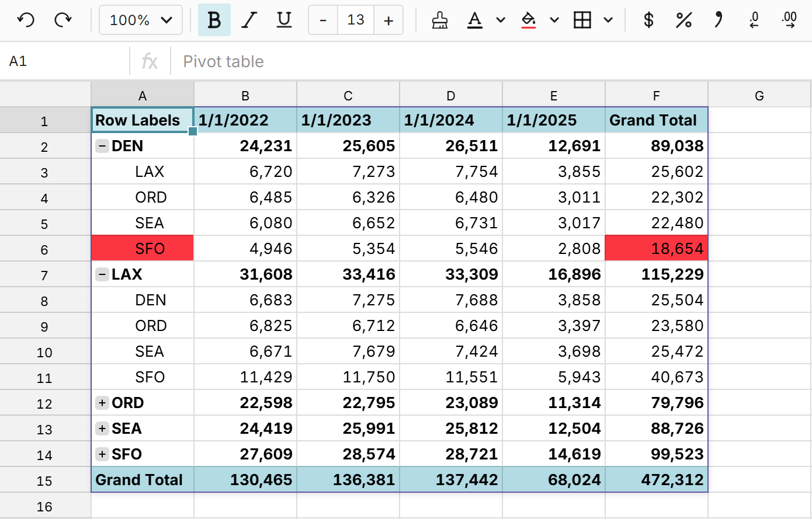Image resolution: width=812 pixels, height=519 pixels.
Task: Open the fill color dropdown arrow
Action: [554, 20]
